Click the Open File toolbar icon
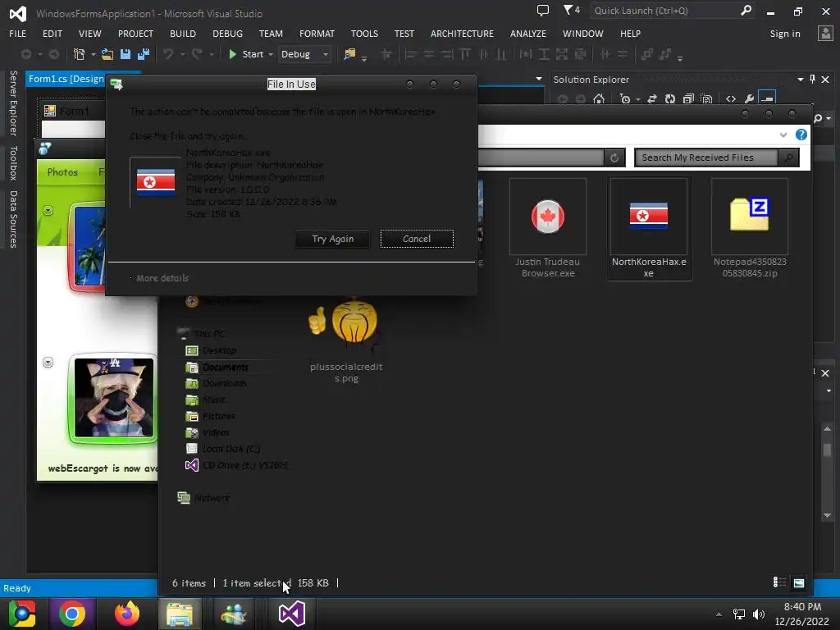This screenshot has width=840, height=630. pyautogui.click(x=107, y=54)
